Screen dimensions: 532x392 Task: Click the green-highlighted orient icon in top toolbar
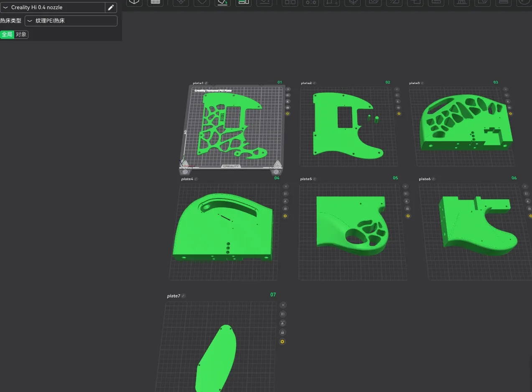[x=223, y=2]
